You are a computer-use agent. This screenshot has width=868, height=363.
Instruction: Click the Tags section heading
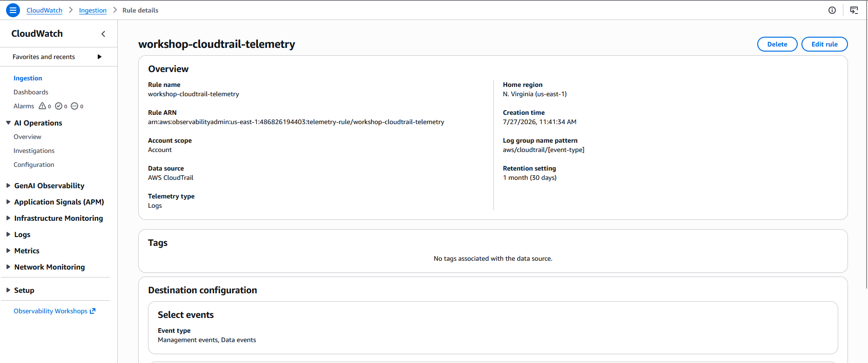pos(158,243)
